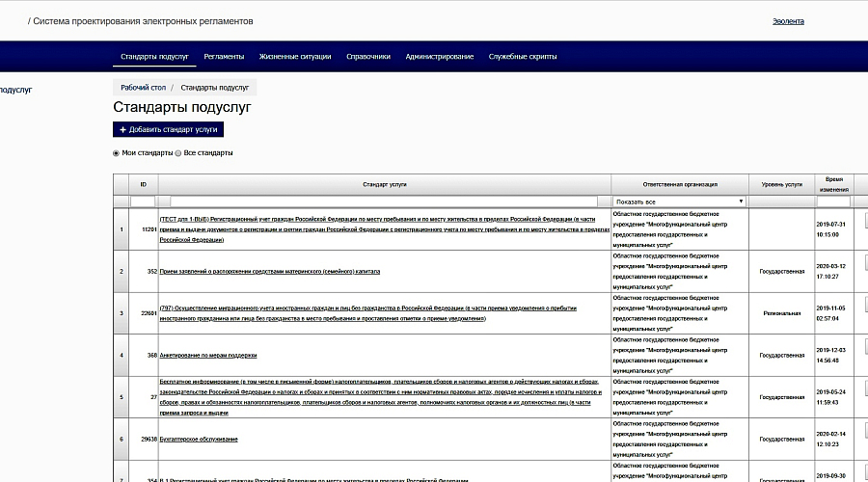Switch to Жизненные ситуации tab
This screenshot has width=868, height=482.
coord(295,57)
